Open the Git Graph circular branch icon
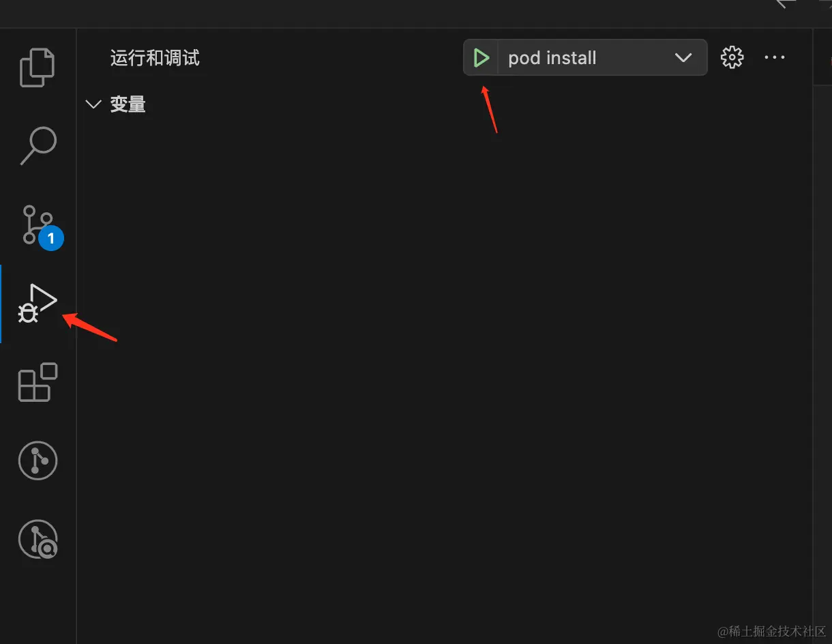Image resolution: width=832 pixels, height=644 pixels. [38, 460]
